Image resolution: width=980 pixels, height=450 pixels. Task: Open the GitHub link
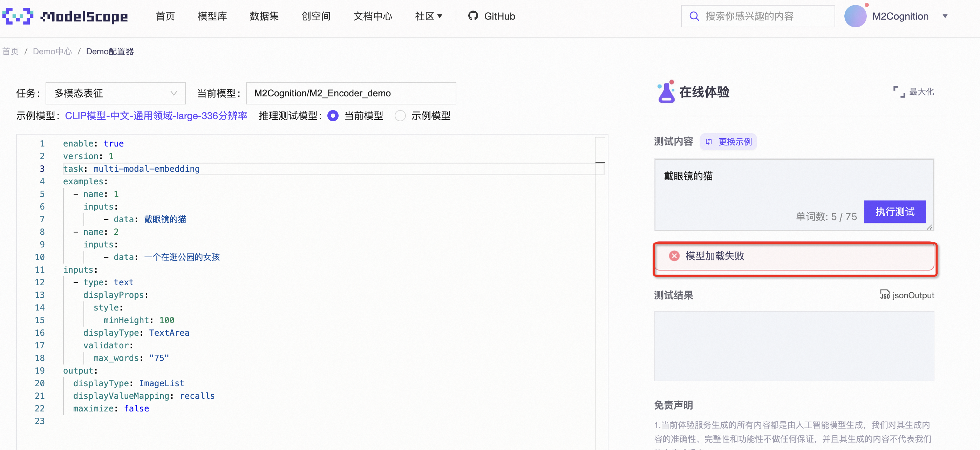491,16
